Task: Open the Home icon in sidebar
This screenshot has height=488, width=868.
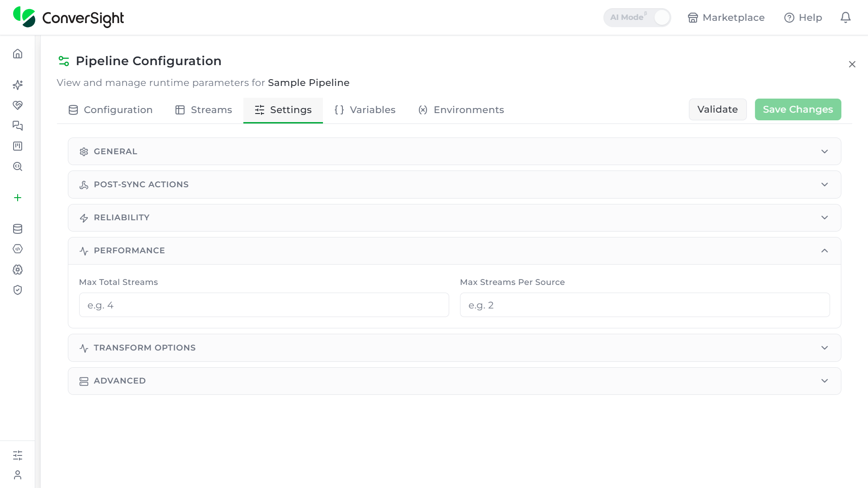Action: coord(18,54)
